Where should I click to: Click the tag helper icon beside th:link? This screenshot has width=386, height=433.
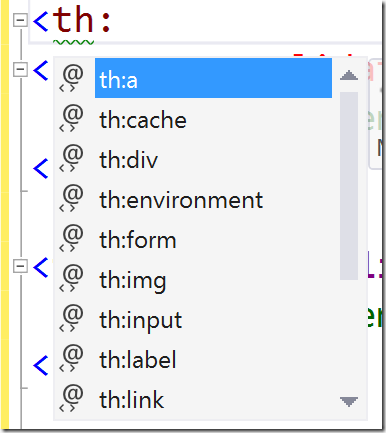click(72, 398)
